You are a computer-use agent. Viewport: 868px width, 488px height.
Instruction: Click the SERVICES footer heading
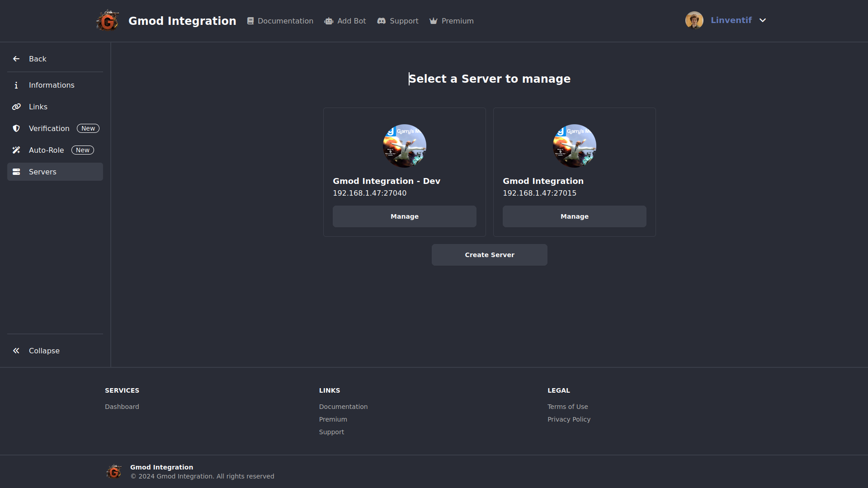pos(122,390)
